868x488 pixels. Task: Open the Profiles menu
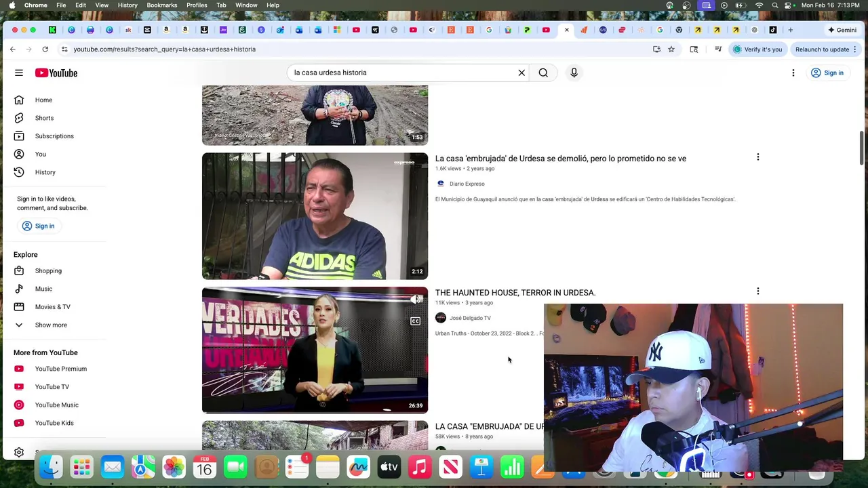click(197, 5)
